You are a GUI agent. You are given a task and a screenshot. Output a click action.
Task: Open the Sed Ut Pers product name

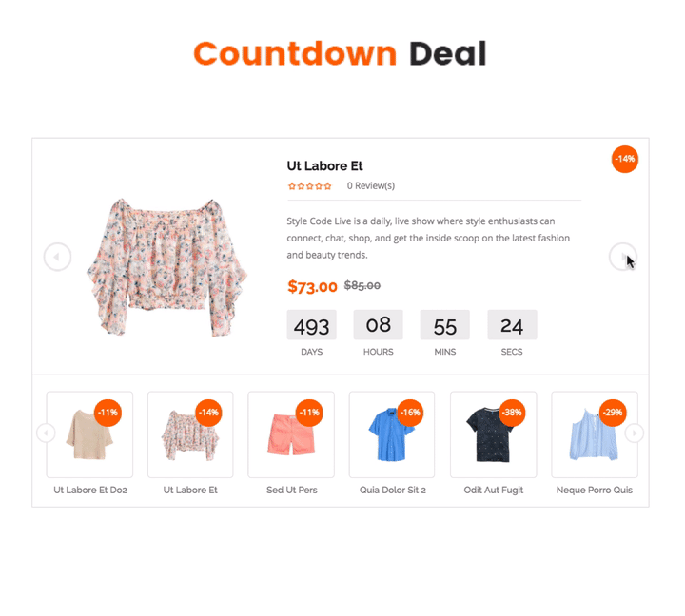(292, 490)
